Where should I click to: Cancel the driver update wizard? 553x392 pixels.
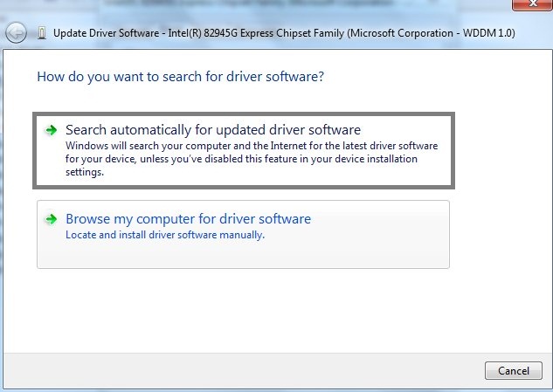click(x=514, y=370)
